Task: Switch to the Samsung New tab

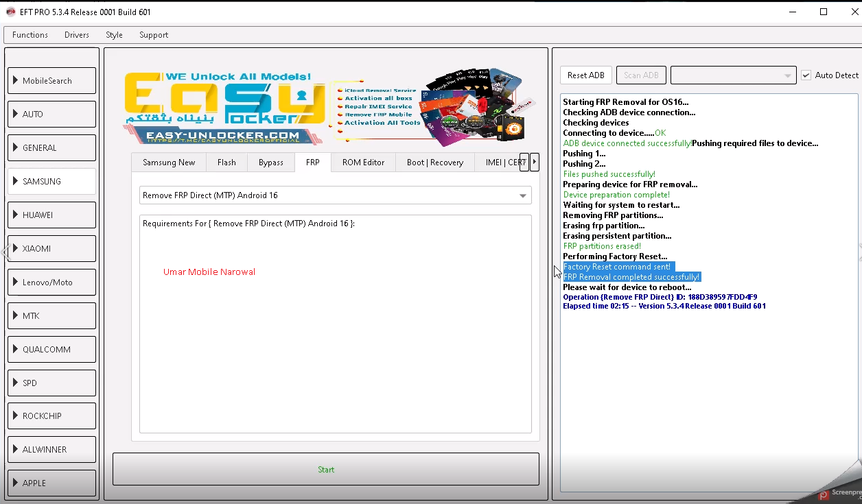Action: pyautogui.click(x=169, y=163)
